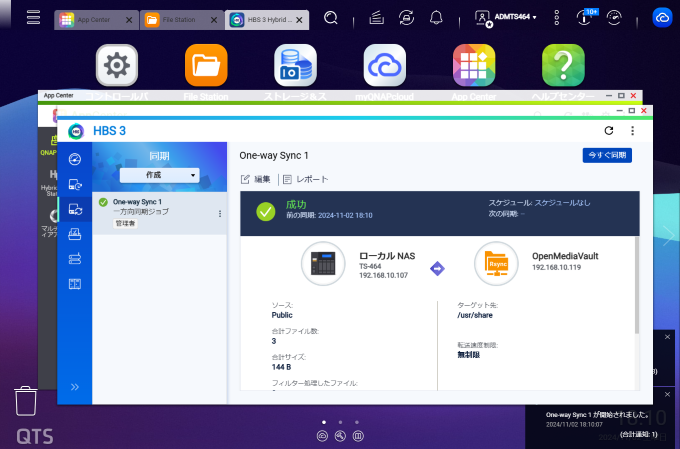Image resolution: width=680 pixels, height=449 pixels.
Task: Select One-way Sync 1 job in list
Action: [160, 213]
